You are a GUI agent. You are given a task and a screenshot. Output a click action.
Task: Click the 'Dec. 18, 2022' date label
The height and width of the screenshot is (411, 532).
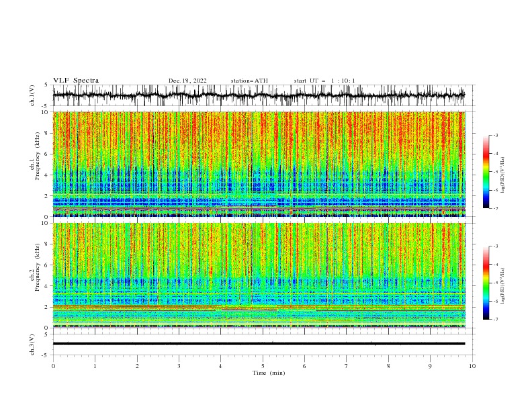click(187, 81)
